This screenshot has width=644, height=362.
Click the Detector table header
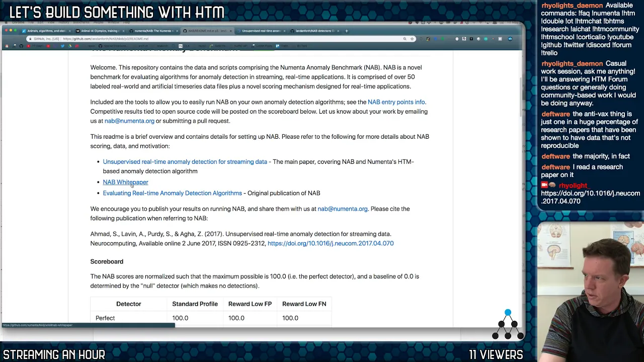point(129,304)
